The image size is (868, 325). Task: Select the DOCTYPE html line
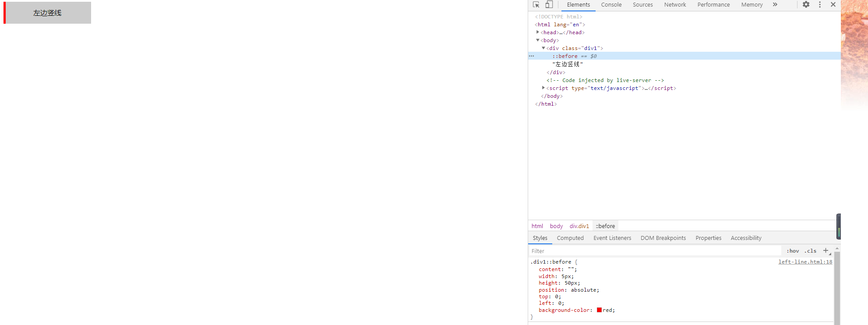tap(558, 17)
